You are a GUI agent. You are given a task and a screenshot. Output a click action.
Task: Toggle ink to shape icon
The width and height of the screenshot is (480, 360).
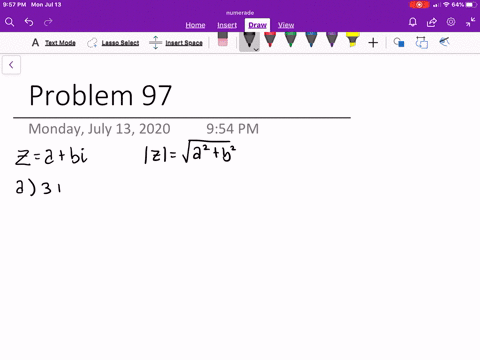[422, 43]
